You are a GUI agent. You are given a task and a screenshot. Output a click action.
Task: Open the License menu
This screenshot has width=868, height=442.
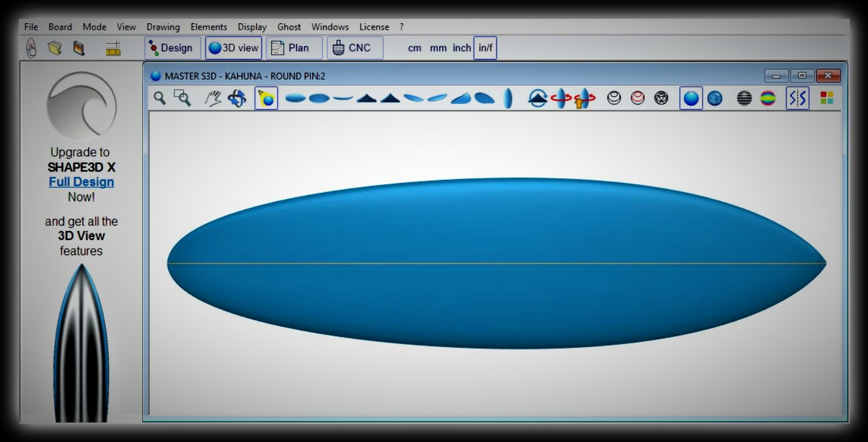[x=374, y=27]
